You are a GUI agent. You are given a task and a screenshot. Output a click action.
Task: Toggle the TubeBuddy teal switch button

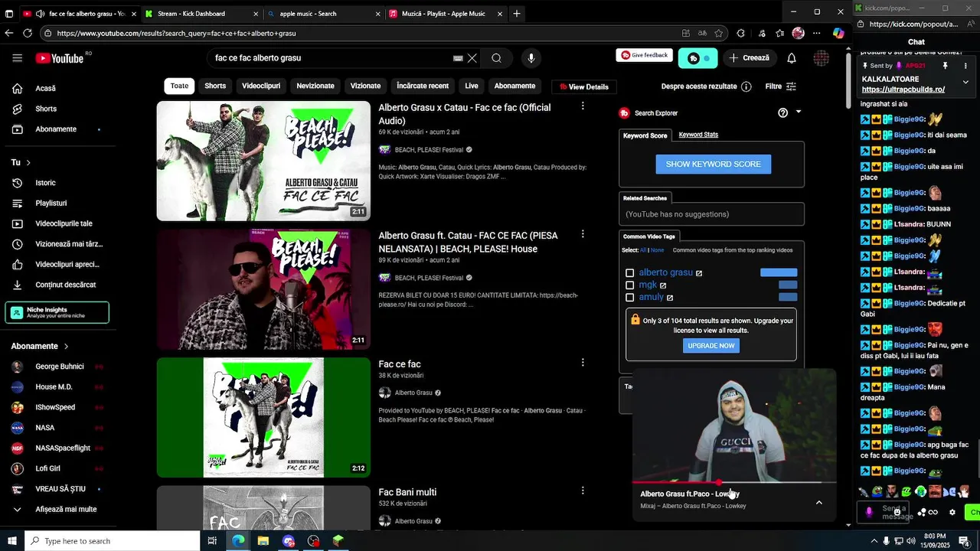click(700, 58)
